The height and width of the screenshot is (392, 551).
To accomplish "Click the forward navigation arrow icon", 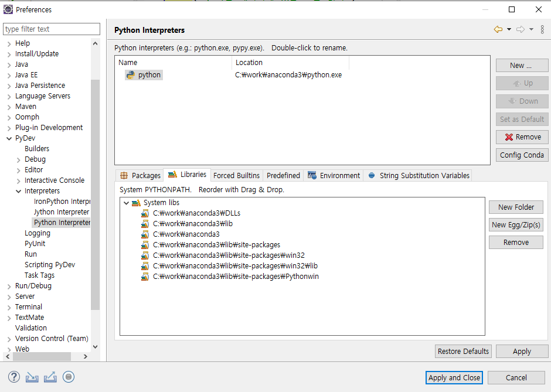I will coord(521,29).
